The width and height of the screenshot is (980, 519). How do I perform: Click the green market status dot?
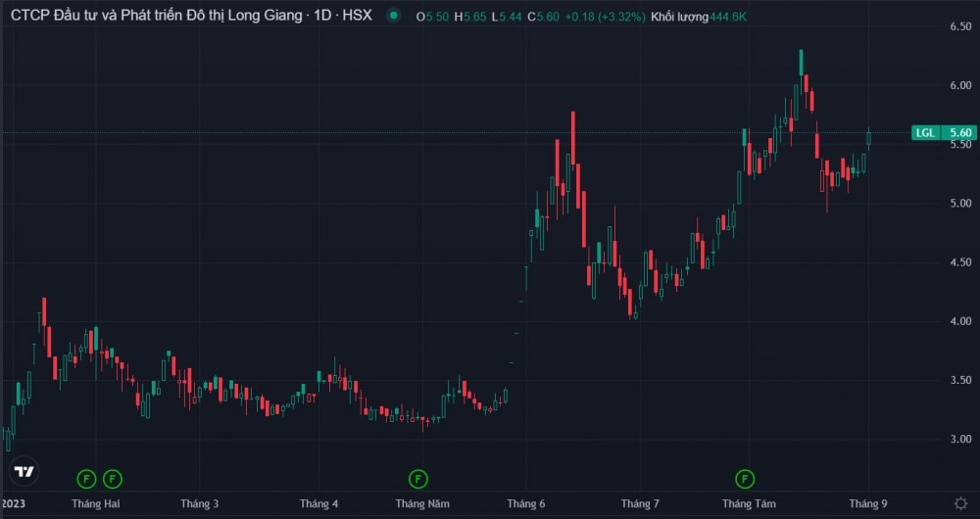pos(393,16)
